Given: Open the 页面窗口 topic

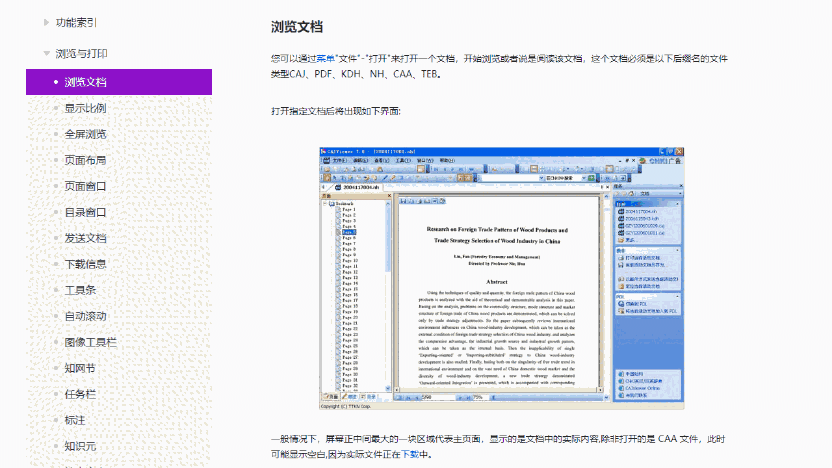Looking at the screenshot, I should 85,186.
